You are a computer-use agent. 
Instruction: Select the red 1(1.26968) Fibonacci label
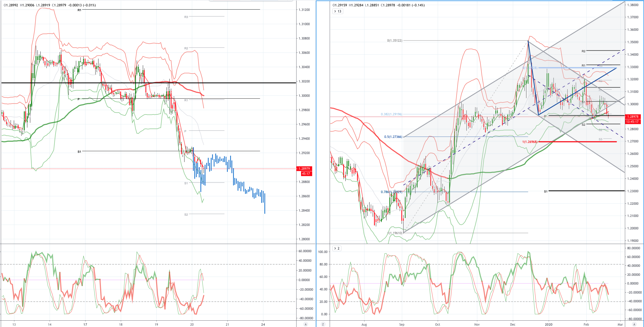tap(530, 142)
